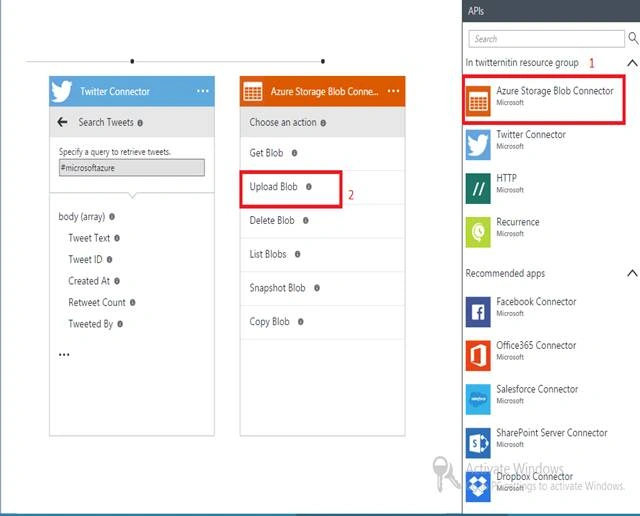Click the info icon beside body (array)
The image size is (640, 516).
pos(112,217)
